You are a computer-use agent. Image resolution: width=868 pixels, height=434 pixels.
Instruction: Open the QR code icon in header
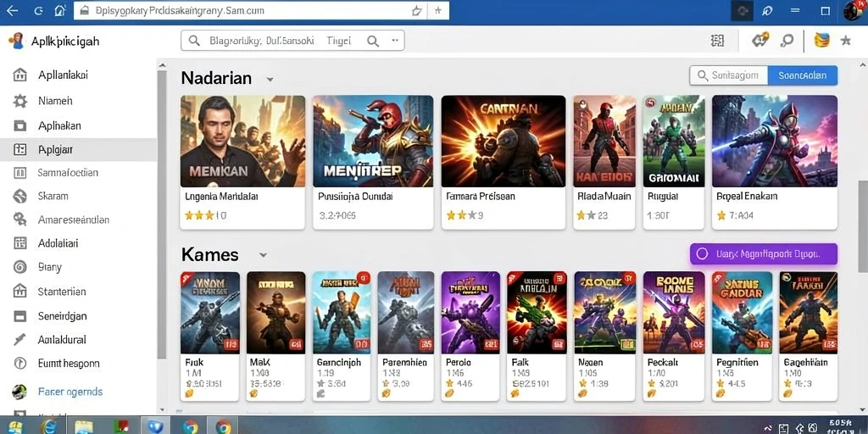[717, 41]
